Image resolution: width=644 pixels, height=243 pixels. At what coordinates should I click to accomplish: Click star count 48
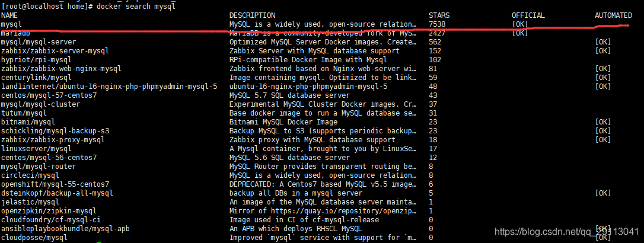tap(432, 87)
